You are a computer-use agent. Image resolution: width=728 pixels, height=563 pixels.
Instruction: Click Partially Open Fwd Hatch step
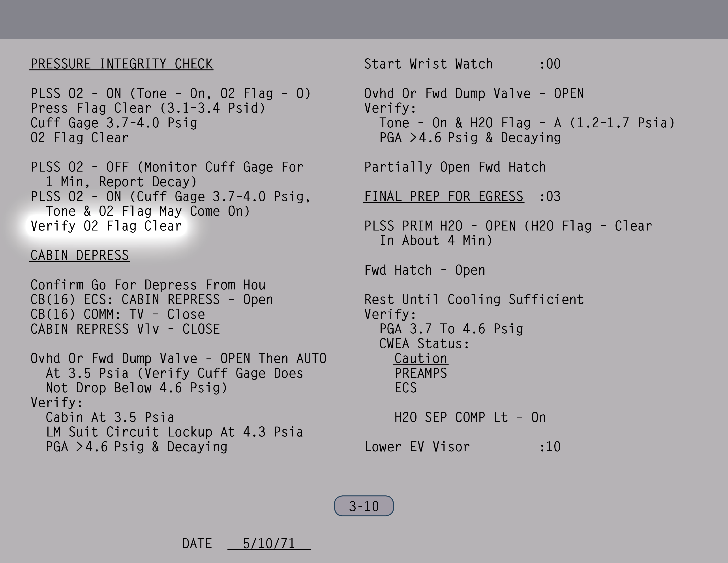click(x=455, y=167)
